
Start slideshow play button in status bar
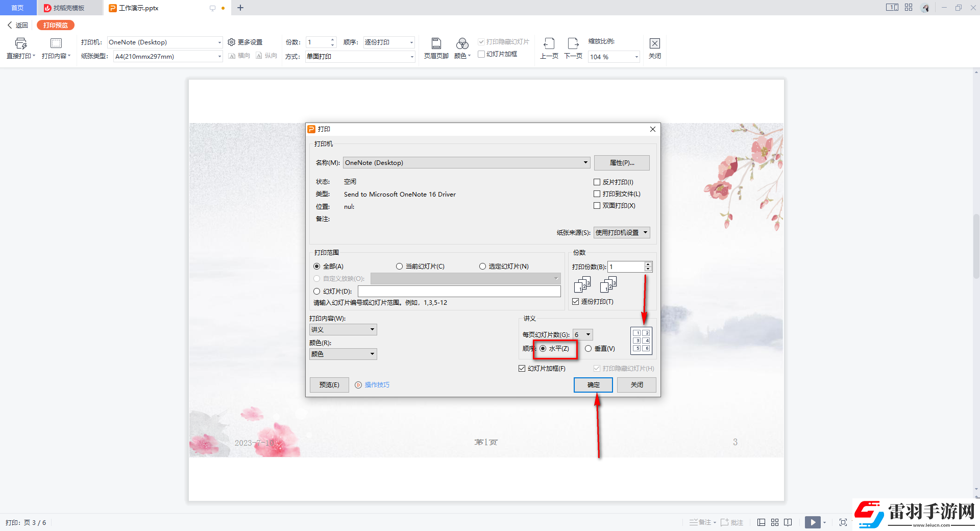click(x=813, y=522)
